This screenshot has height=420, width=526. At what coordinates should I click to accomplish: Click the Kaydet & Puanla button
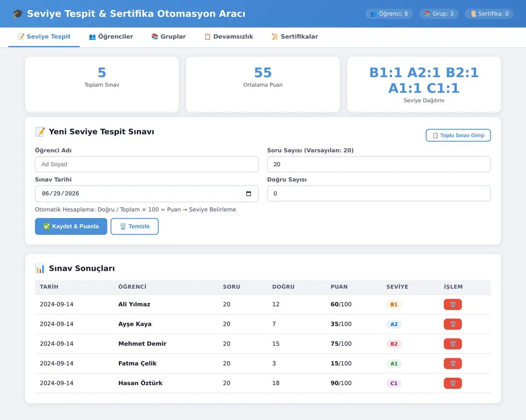tap(71, 226)
